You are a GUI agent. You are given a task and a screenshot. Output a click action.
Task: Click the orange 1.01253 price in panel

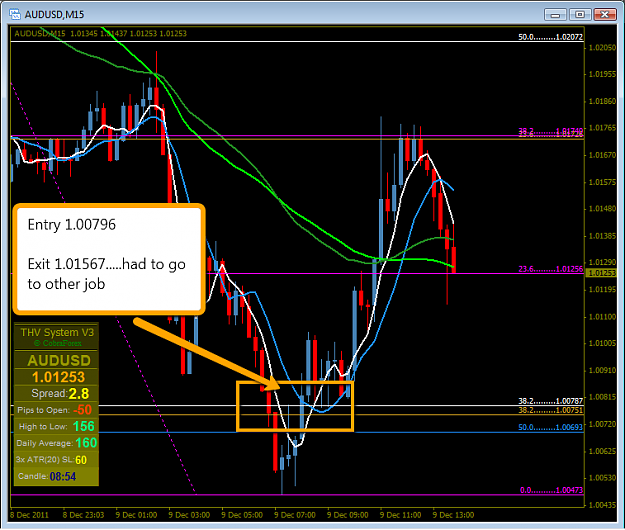tap(58, 377)
